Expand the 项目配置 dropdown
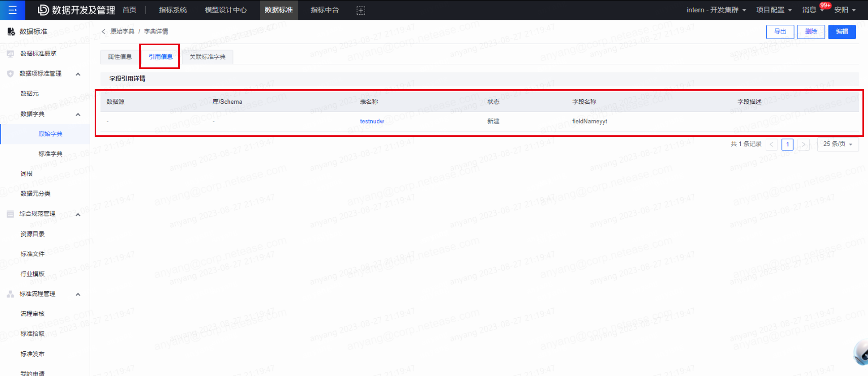The height and width of the screenshot is (376, 868). point(774,10)
